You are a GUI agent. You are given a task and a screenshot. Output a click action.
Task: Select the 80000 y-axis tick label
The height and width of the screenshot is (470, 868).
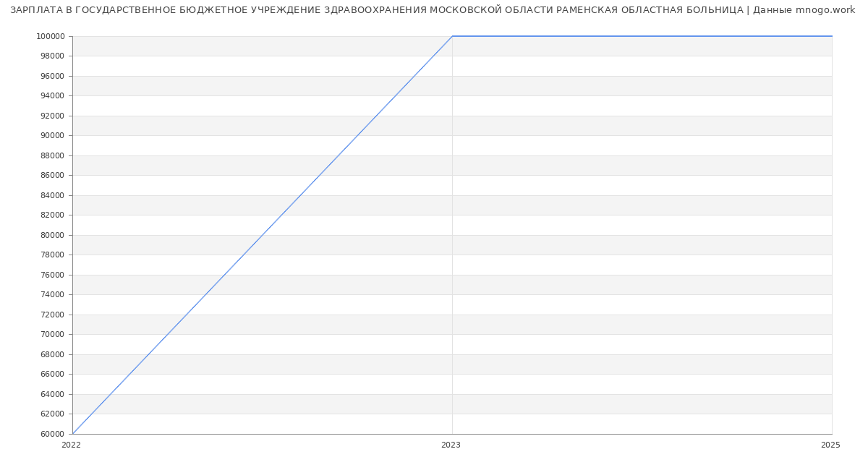pos(52,235)
